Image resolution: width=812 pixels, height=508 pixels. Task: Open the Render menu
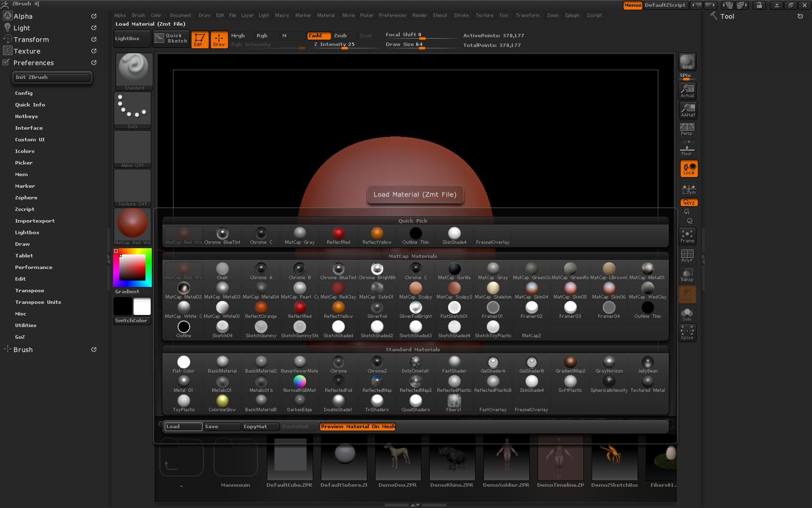click(x=420, y=15)
